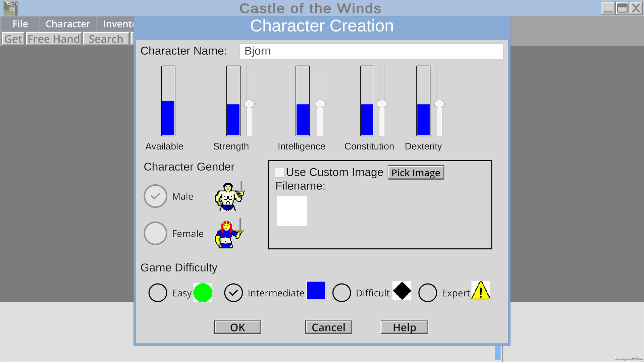This screenshot has height=362, width=644.
Task: Open the File menu
Action: click(20, 23)
